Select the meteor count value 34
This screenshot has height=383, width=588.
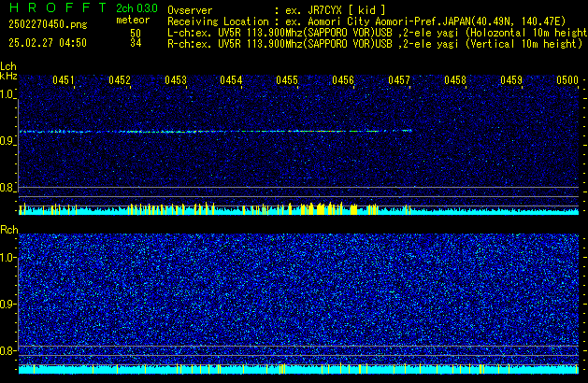pos(136,43)
